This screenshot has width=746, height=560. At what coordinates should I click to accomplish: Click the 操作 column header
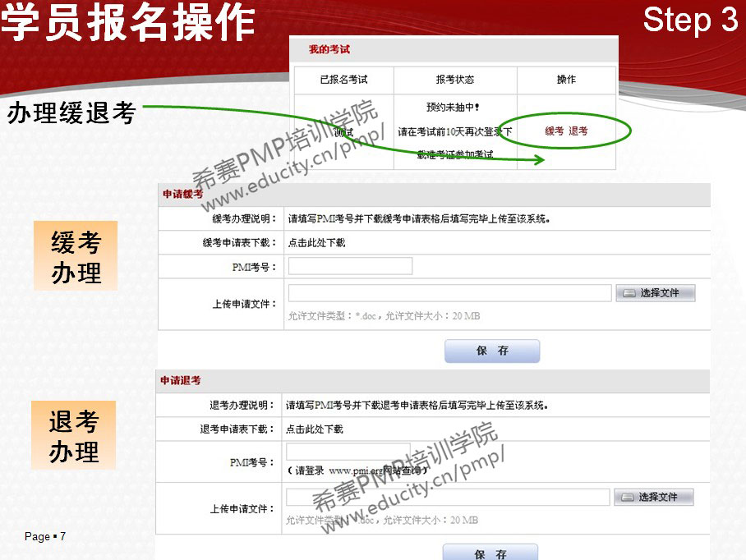pos(566,80)
